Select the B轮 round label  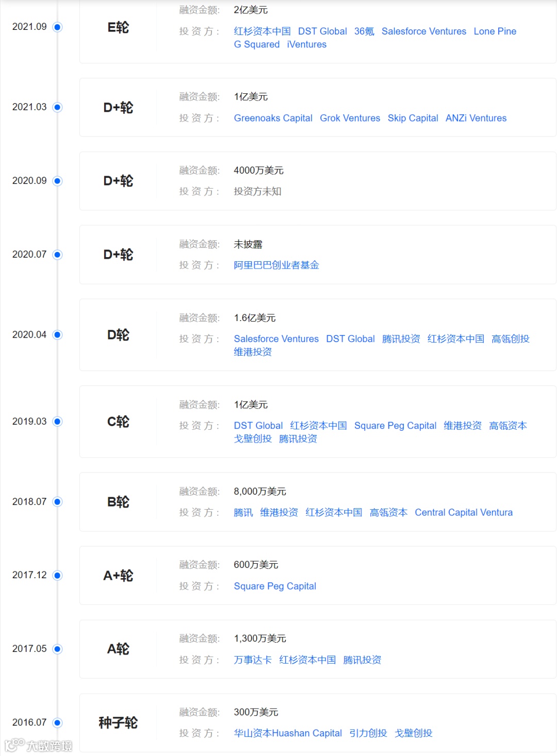(118, 502)
